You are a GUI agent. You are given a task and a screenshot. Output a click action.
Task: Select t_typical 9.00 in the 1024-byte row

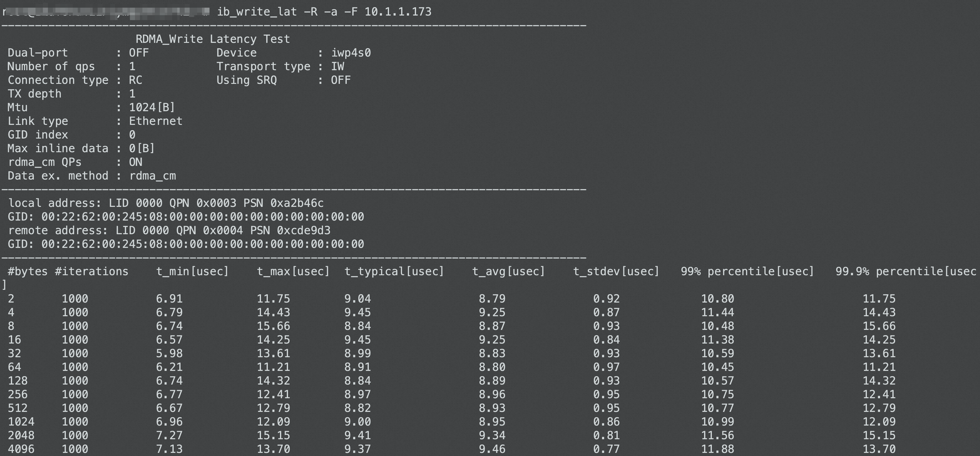click(358, 422)
